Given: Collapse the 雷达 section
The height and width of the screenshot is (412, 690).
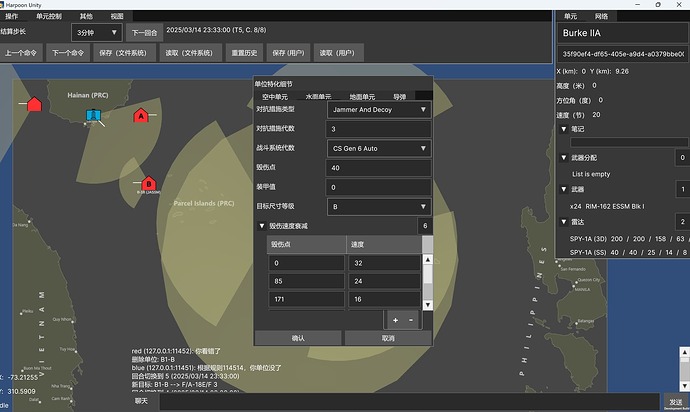Looking at the screenshot, I should click(563, 221).
